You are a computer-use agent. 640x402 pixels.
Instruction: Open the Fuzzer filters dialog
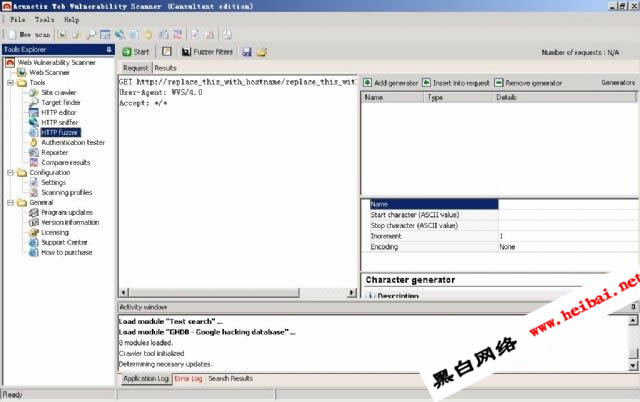[x=205, y=51]
